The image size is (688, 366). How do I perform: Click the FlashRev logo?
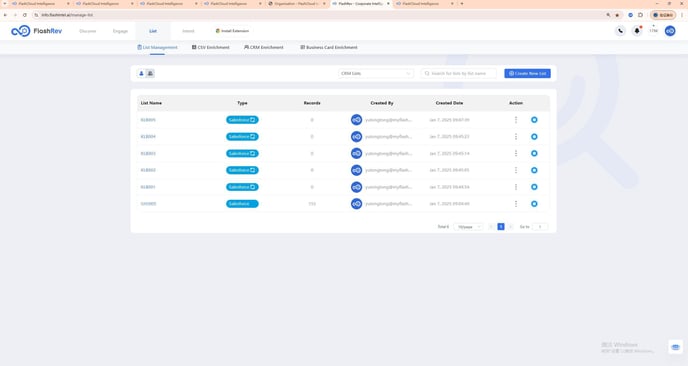point(36,31)
